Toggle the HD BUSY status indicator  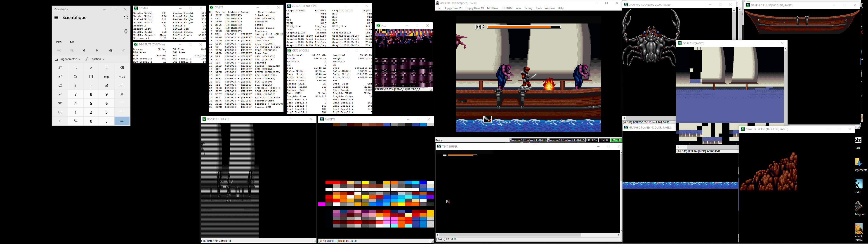(592, 140)
